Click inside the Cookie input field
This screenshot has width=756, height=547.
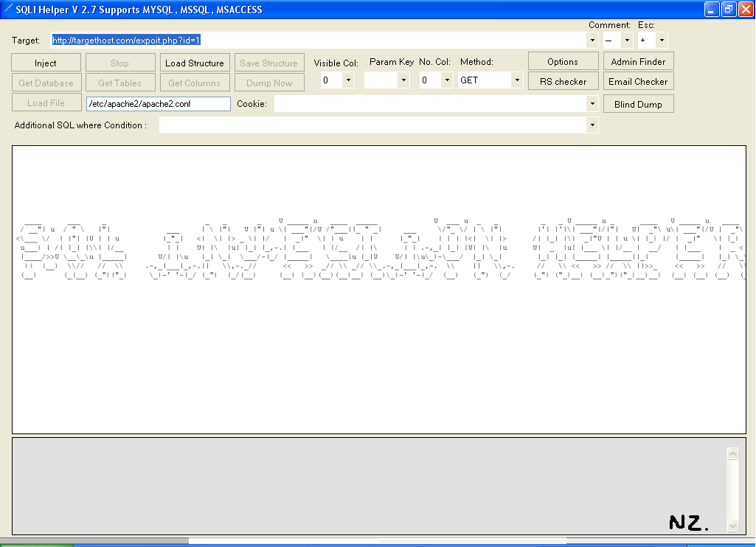click(430, 104)
